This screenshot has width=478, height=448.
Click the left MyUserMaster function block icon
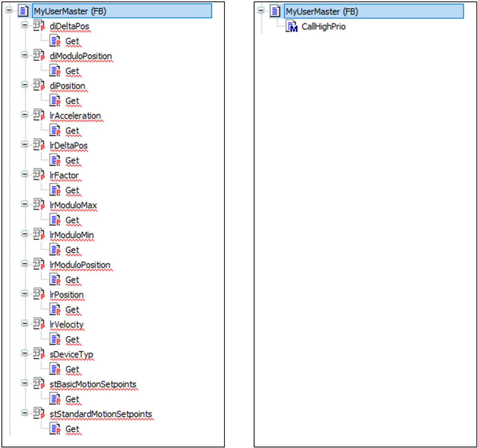(23, 12)
